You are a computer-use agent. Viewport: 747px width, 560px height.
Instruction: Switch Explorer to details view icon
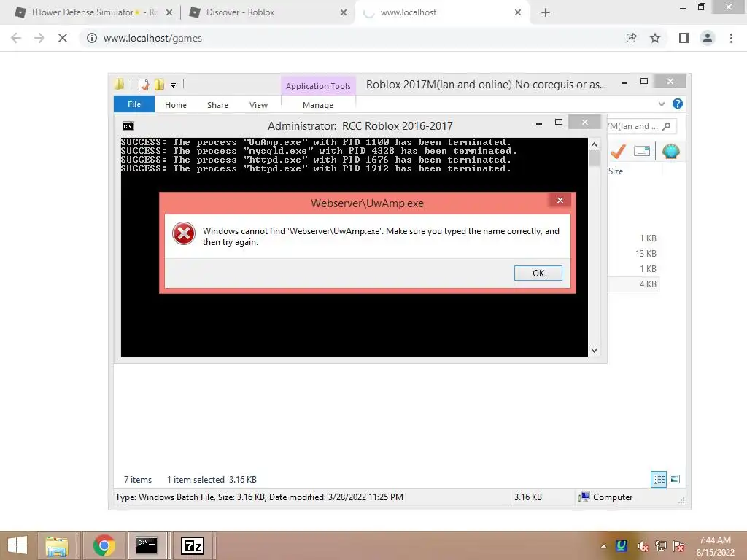[x=659, y=479]
